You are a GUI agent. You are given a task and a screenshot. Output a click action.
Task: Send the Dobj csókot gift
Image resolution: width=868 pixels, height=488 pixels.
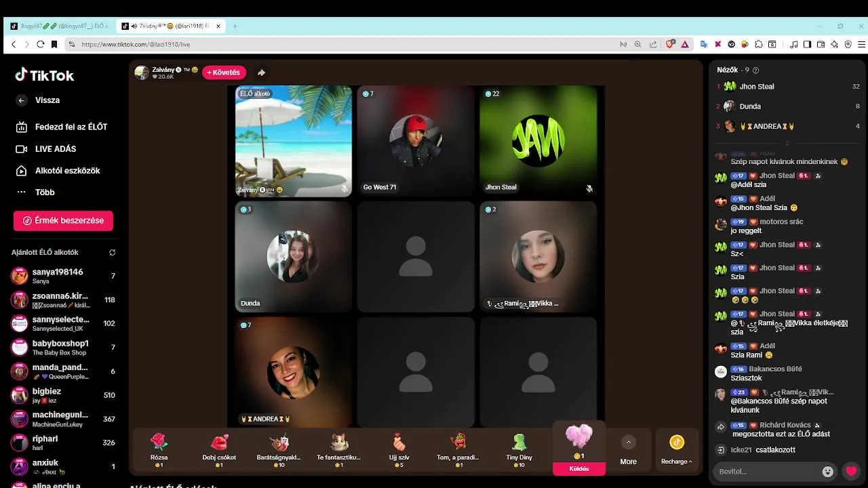pyautogui.click(x=219, y=451)
